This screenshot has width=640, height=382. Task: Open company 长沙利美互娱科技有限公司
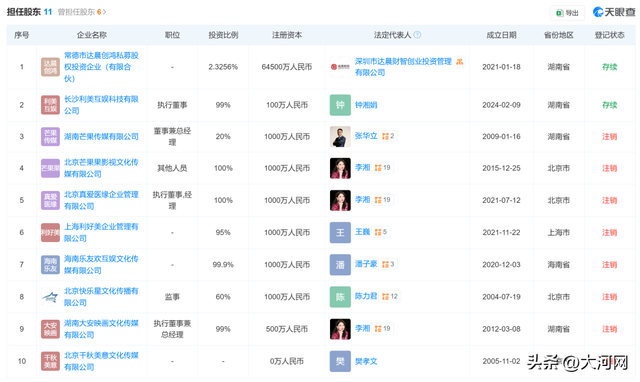pyautogui.click(x=101, y=105)
